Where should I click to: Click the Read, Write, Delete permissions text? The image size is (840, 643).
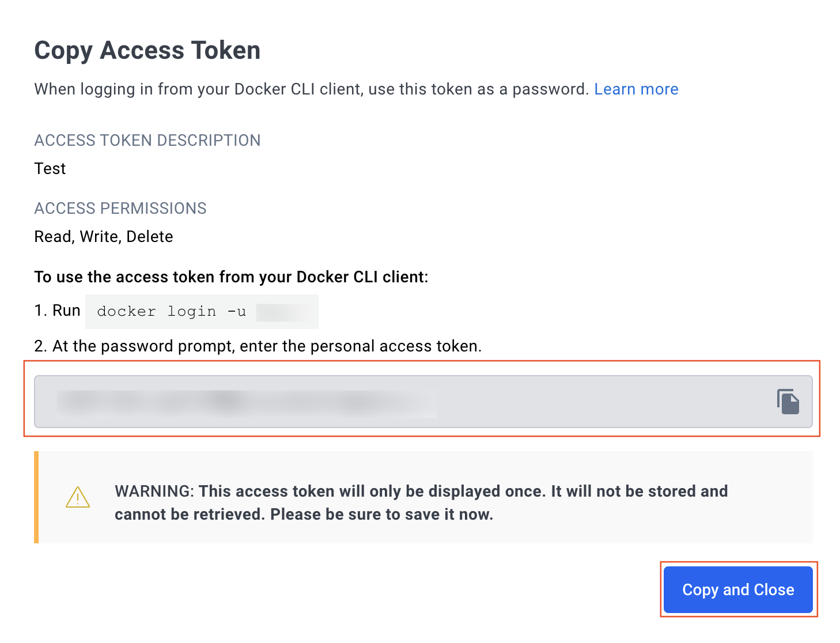click(104, 237)
